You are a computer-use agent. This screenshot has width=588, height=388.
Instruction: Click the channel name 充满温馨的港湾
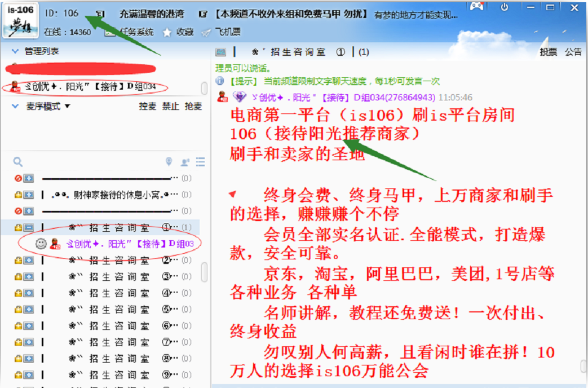pyautogui.click(x=152, y=14)
